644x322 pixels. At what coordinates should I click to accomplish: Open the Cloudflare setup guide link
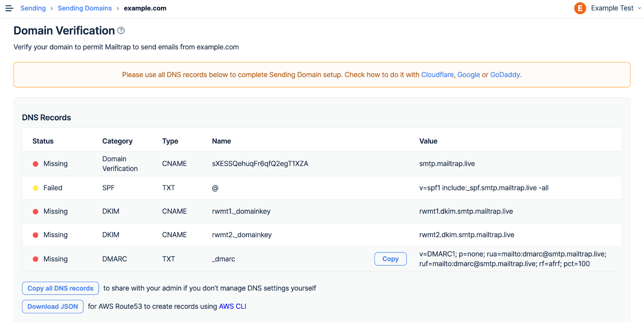pos(437,75)
